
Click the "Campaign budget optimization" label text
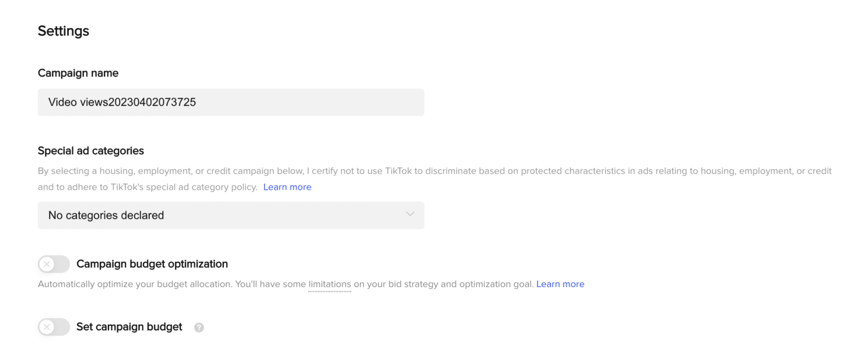pyautogui.click(x=152, y=264)
